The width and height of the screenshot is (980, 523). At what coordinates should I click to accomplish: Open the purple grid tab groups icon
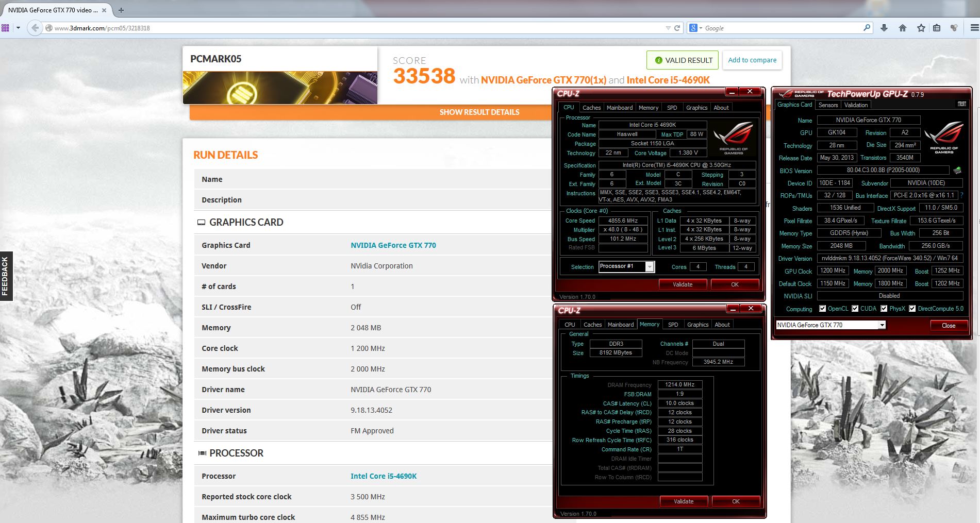click(5, 28)
